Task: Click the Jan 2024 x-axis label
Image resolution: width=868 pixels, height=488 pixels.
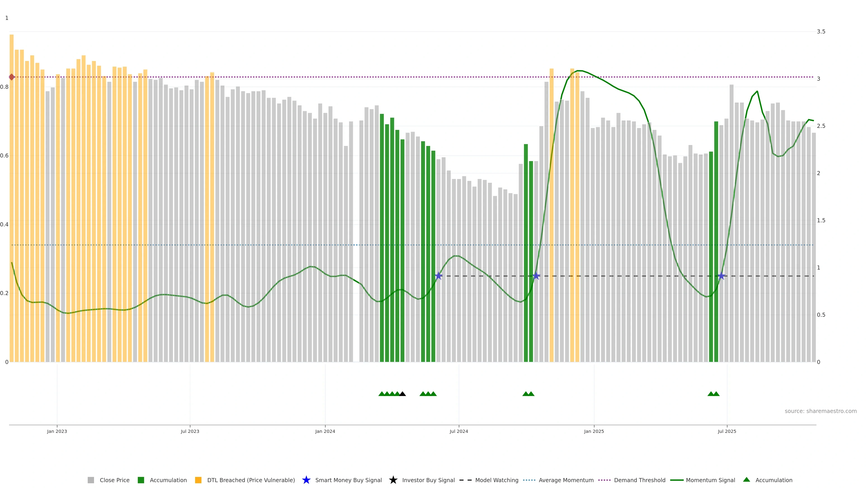Action: coord(325,431)
